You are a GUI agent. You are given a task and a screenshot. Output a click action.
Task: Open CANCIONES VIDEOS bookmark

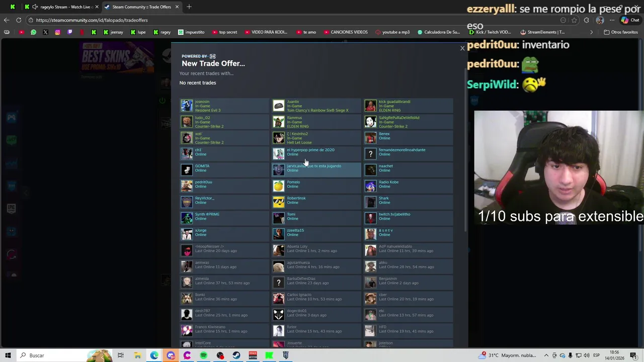tap(345, 32)
